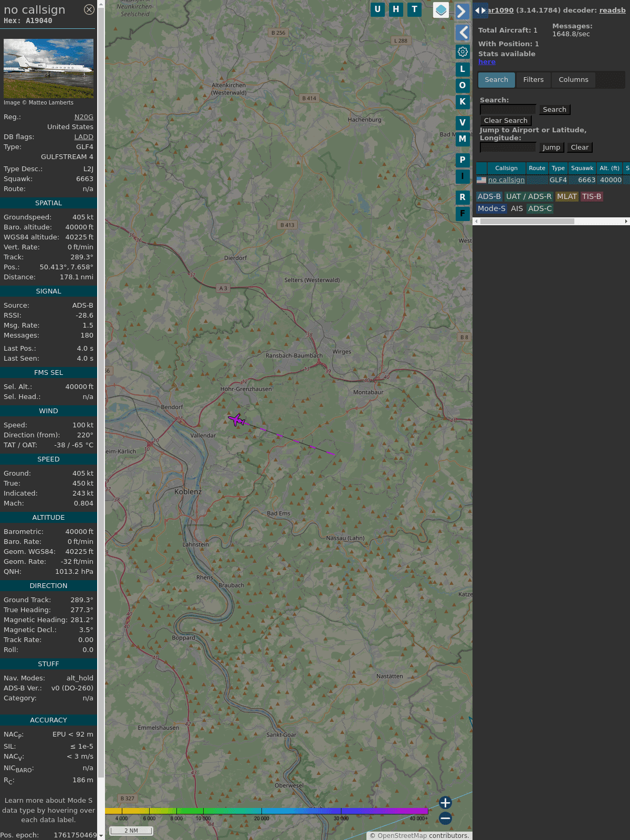The image size is (630, 840).
Task: Collapse sidebar with left chevron button
Action: (463, 33)
